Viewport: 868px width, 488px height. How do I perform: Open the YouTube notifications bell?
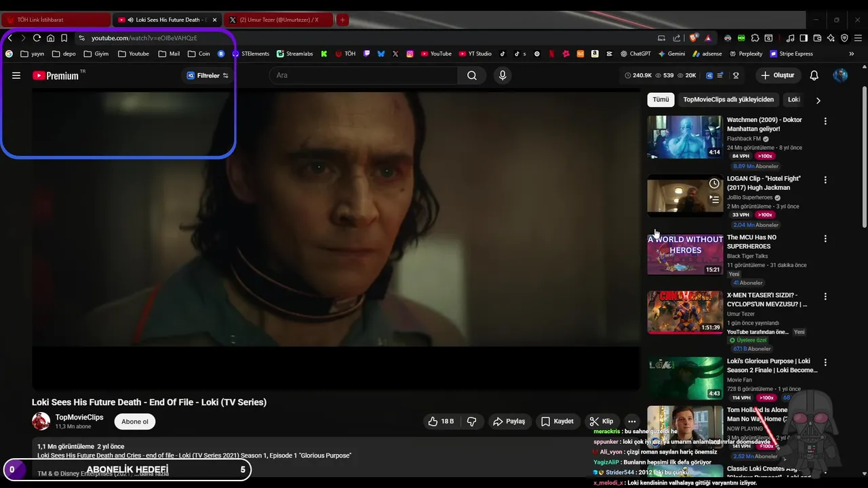click(x=814, y=75)
